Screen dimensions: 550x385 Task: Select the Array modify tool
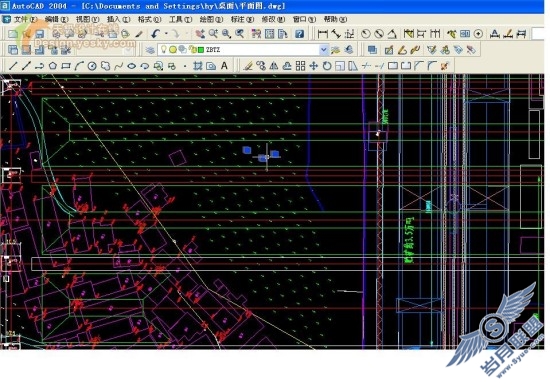pyautogui.click(x=301, y=66)
